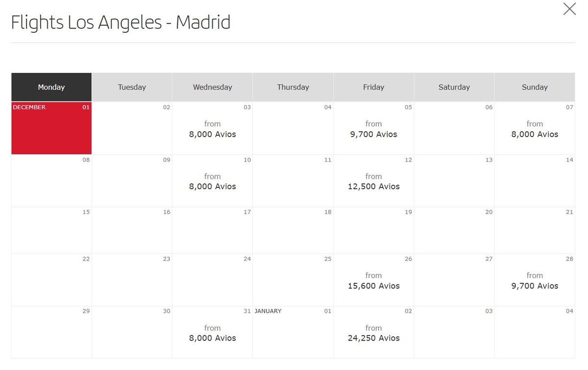588x370 pixels.
Task: Select December 12 from 12,500 Avios
Action: tap(373, 182)
